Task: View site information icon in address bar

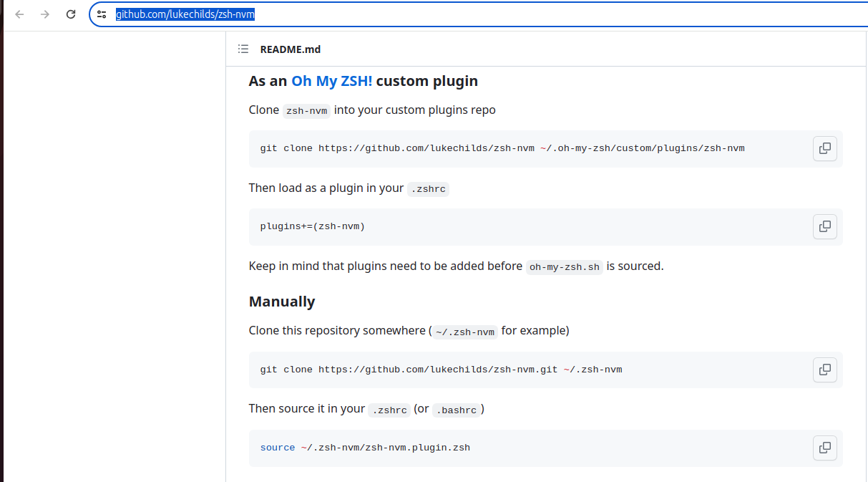Action: point(102,14)
